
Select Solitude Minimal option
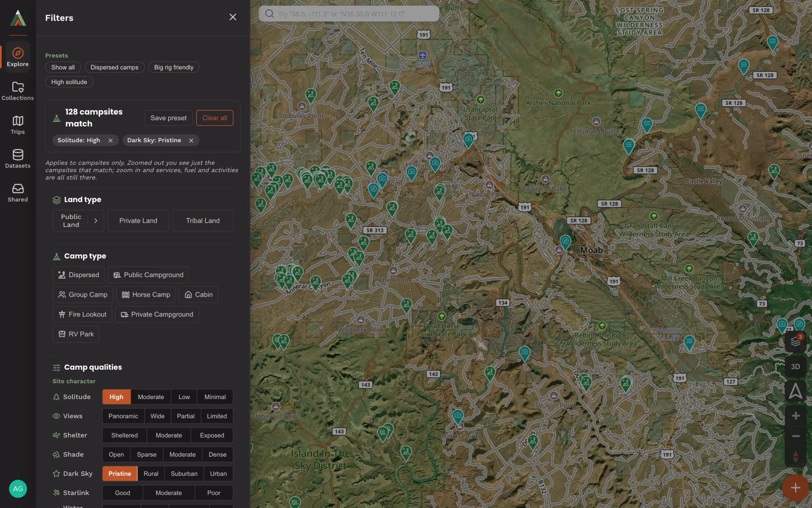(x=215, y=397)
